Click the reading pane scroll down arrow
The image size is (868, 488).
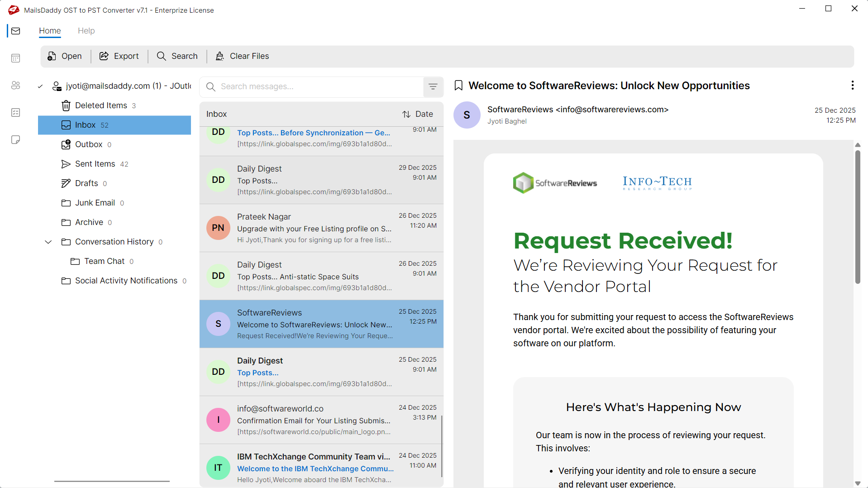coord(858,483)
